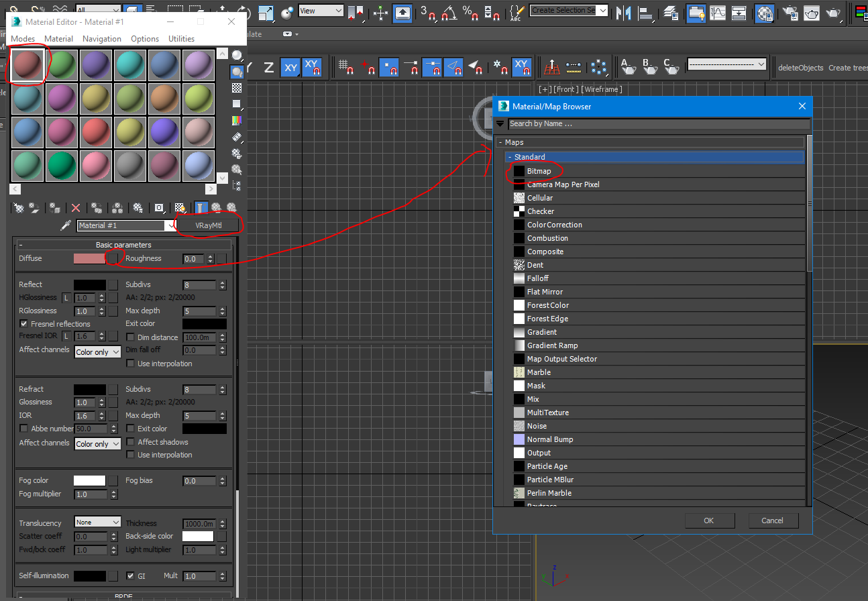Open the Material ID Channel flyout
This screenshot has width=868, height=601.
pyautogui.click(x=159, y=208)
